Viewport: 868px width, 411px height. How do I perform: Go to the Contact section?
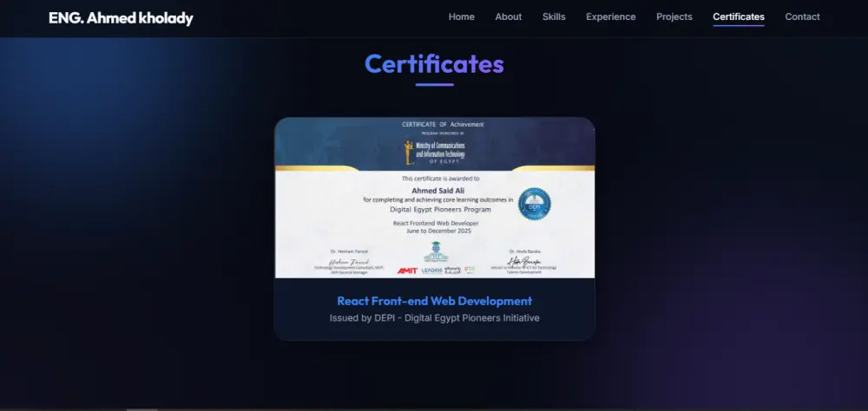(802, 16)
